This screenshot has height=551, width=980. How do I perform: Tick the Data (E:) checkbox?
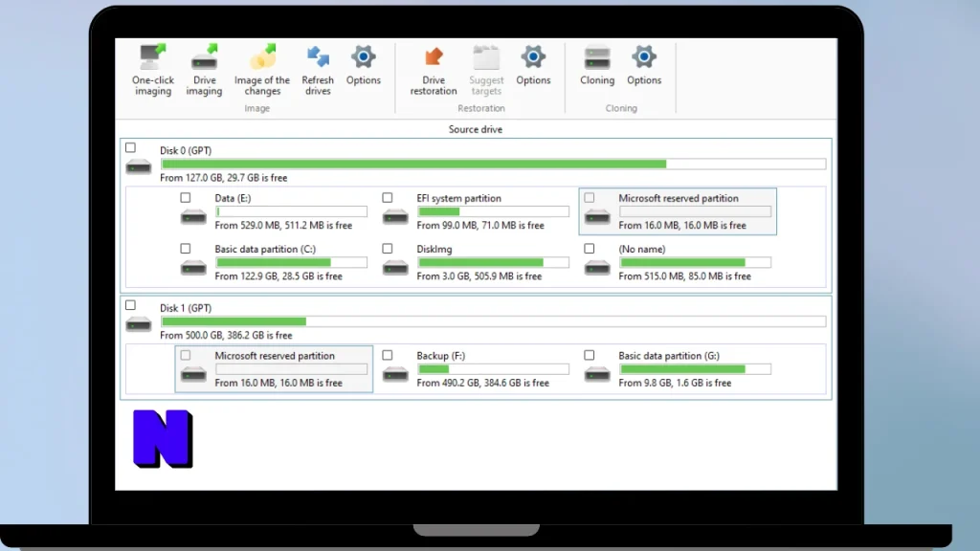pyautogui.click(x=186, y=197)
